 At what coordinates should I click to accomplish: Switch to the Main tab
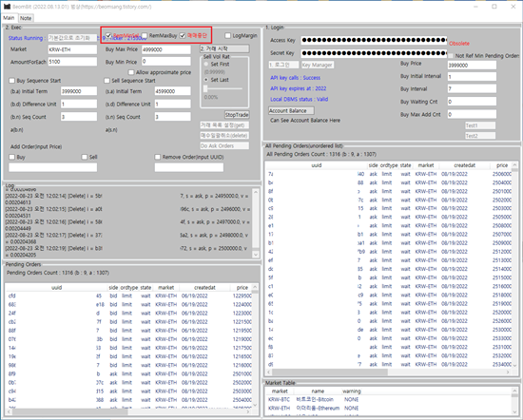(x=9, y=18)
